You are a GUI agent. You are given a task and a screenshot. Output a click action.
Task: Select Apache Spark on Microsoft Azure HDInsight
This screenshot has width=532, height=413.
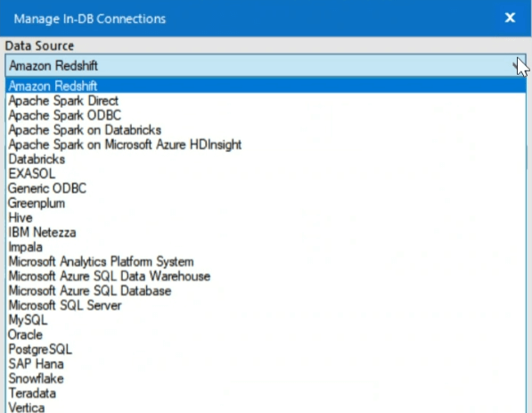coord(266,145)
